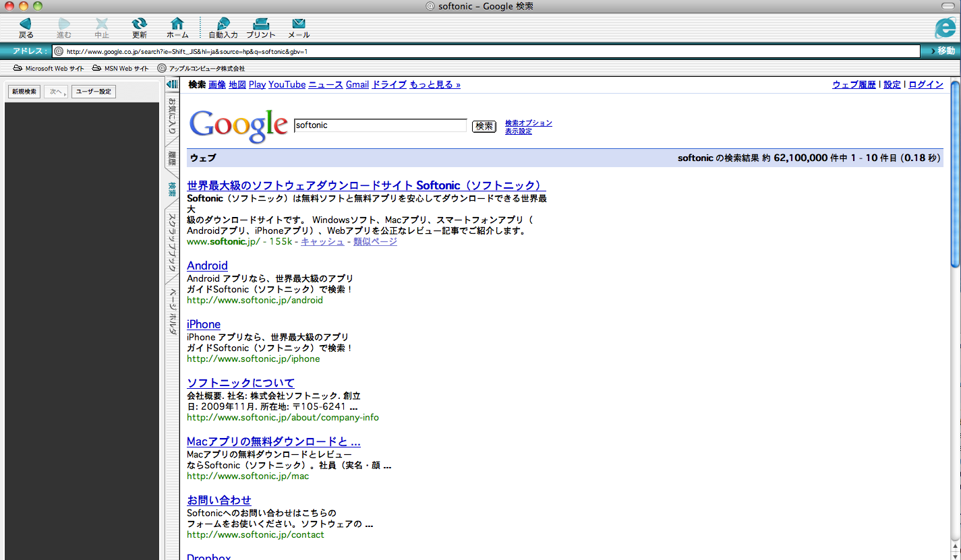Open the アップルコンピュータ株式会社 favorite
961x560 pixels.
click(201, 68)
